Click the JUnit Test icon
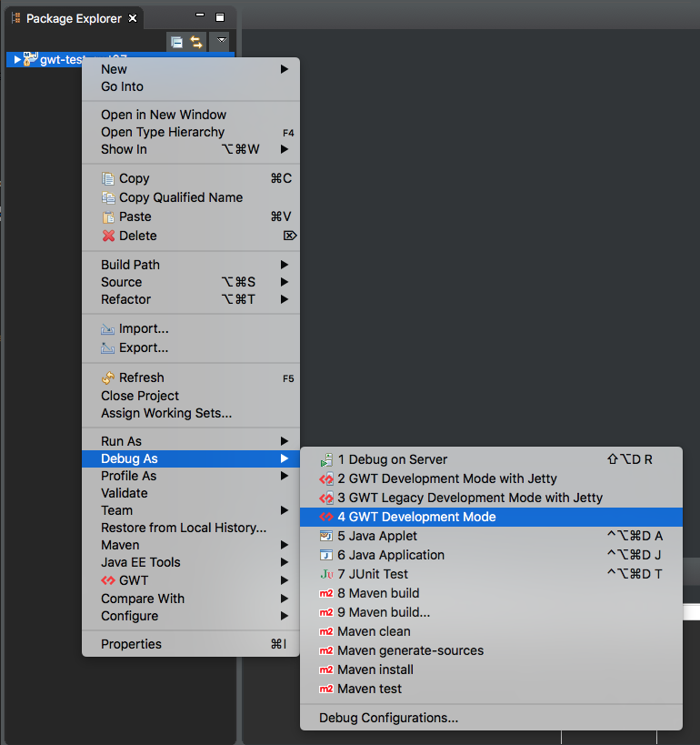Screen dimensions: 700x745 [326, 574]
